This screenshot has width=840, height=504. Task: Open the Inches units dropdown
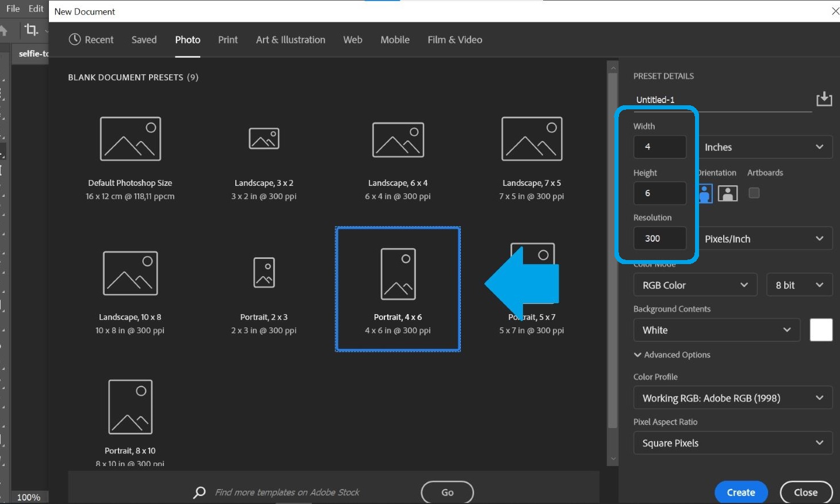(766, 147)
